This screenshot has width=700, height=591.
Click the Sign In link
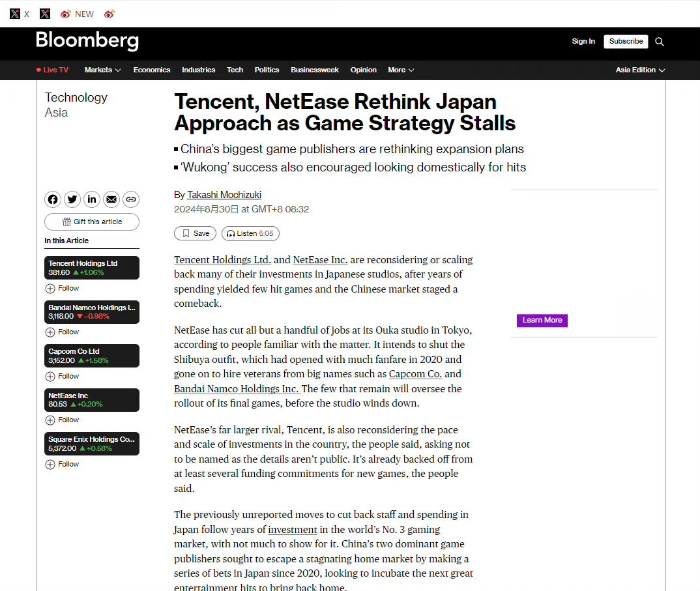coord(583,41)
